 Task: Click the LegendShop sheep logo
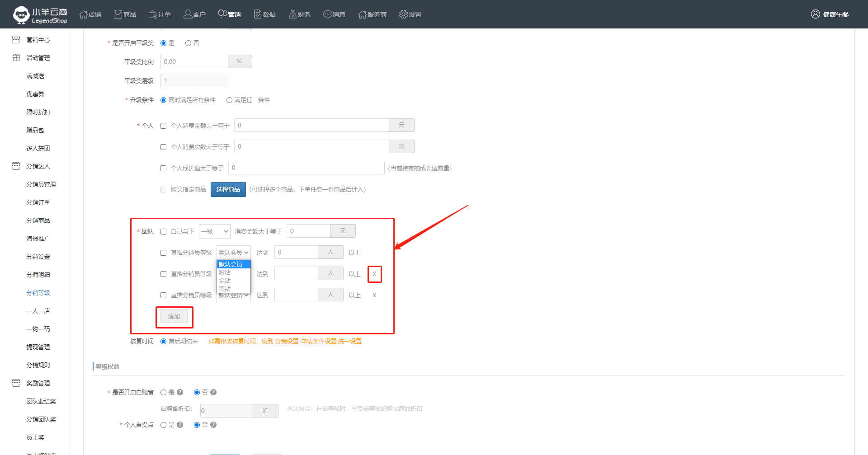point(21,14)
